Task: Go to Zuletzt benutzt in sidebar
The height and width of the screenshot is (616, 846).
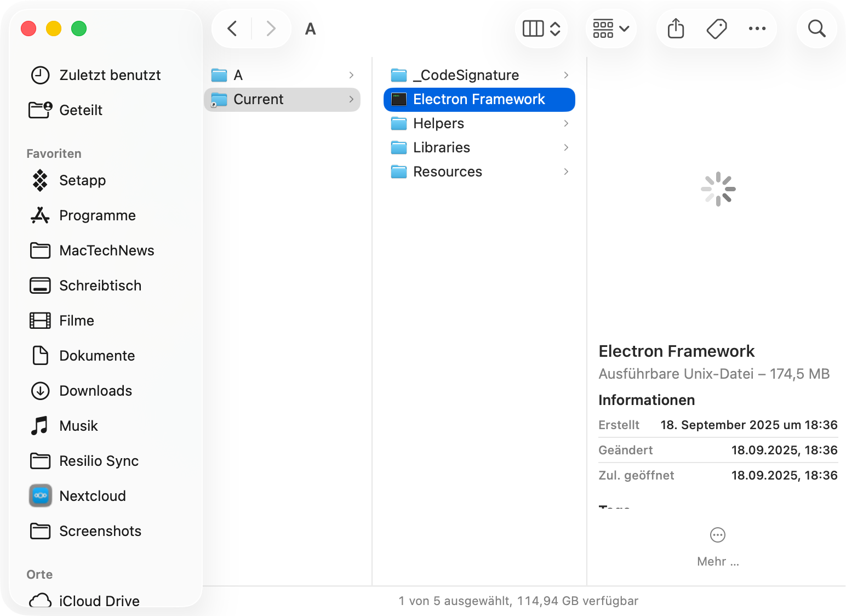Action: point(110,75)
